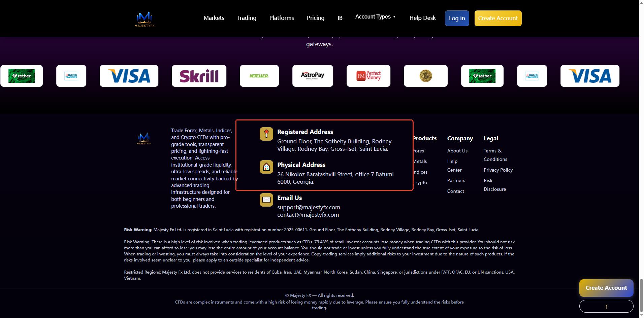Image resolution: width=644 pixels, height=318 pixels.
Task: Choose the AstroPay payment logo
Action: (x=313, y=76)
